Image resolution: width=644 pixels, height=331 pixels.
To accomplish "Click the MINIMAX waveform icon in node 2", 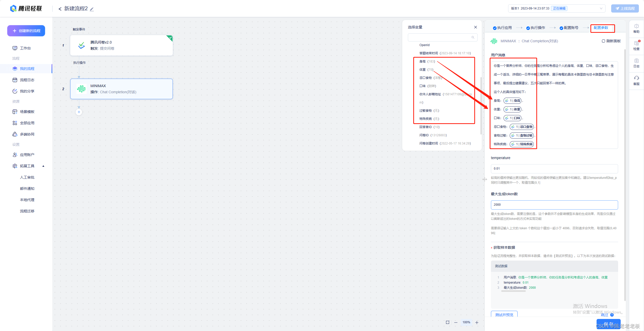I will click(x=82, y=89).
